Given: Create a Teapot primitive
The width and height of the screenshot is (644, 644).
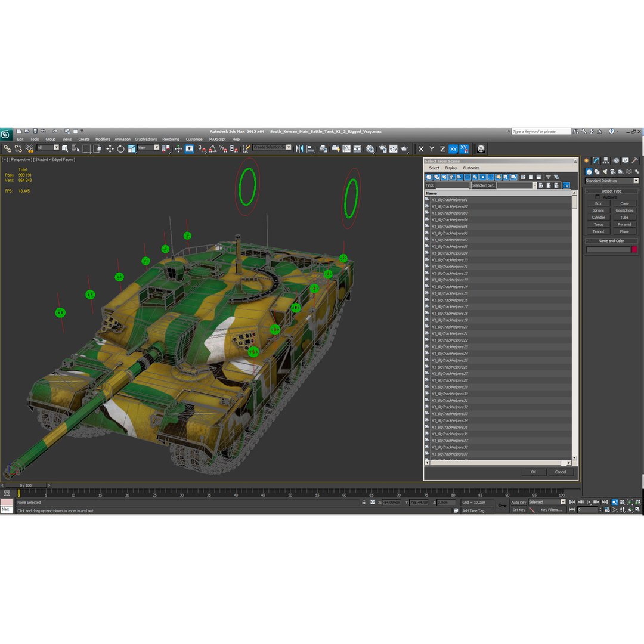Looking at the screenshot, I should click(599, 231).
